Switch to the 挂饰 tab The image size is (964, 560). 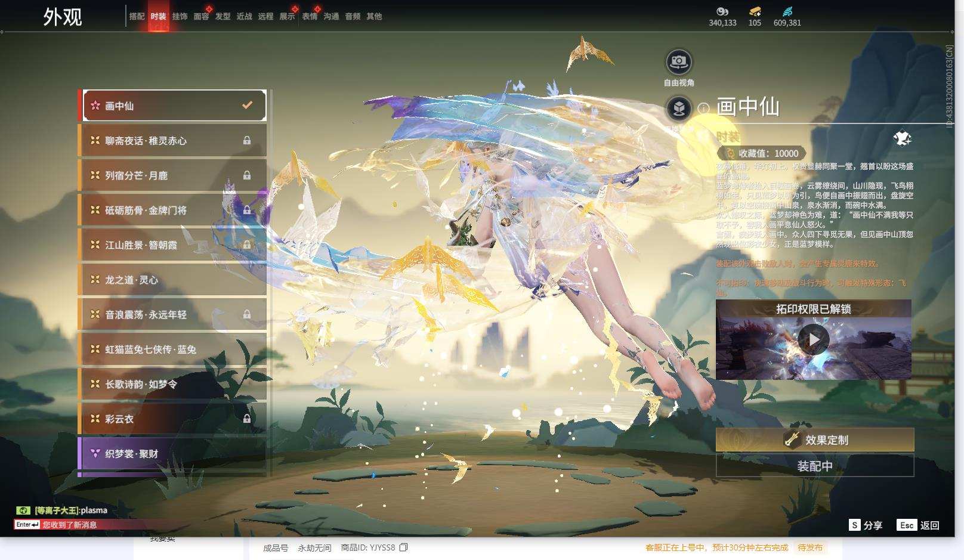(180, 17)
